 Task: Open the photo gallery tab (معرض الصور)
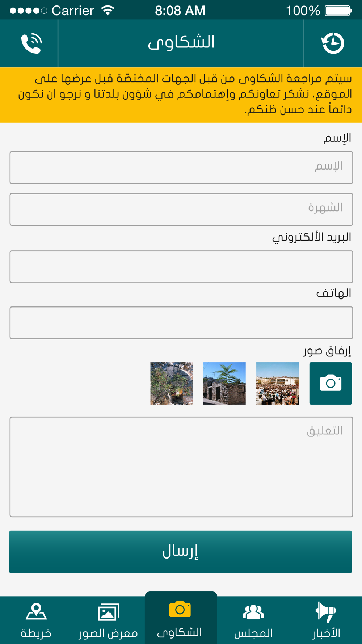pyautogui.click(x=108, y=620)
